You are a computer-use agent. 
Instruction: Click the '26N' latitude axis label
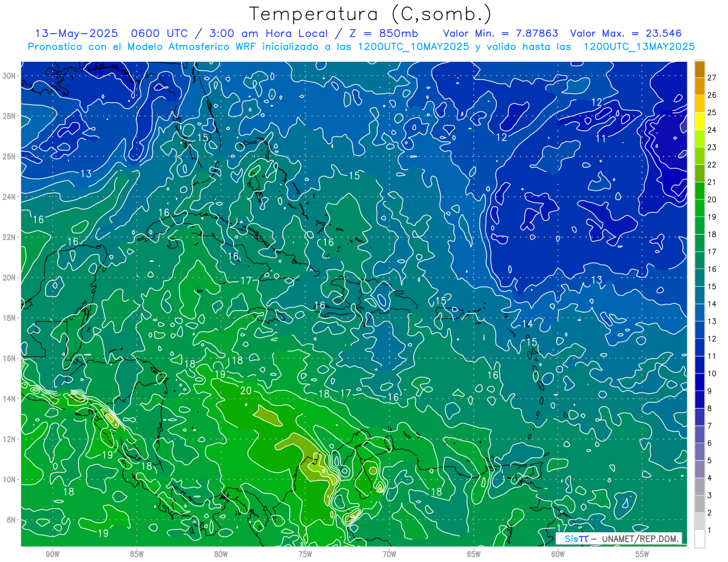10,156
